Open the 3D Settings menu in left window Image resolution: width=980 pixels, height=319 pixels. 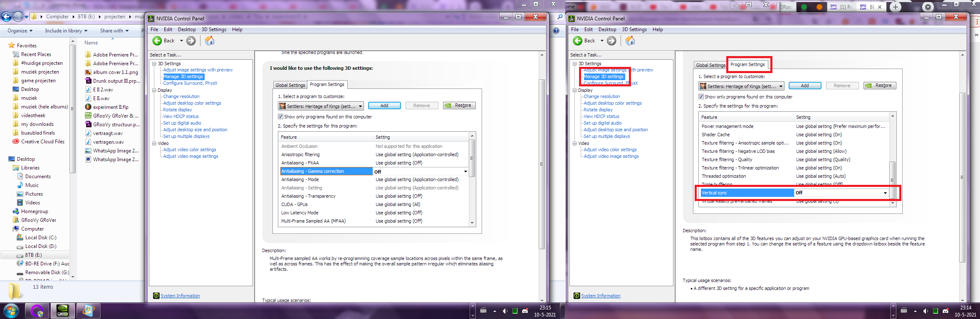click(214, 29)
